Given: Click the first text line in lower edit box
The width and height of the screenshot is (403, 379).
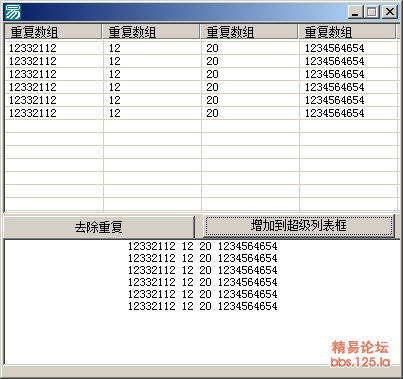Looking at the screenshot, I should [x=203, y=246].
